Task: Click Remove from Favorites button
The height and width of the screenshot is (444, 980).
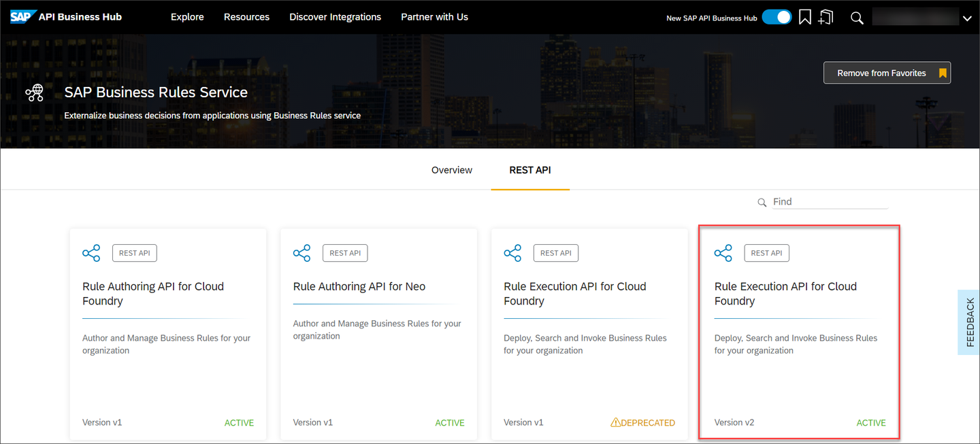Action: (887, 73)
